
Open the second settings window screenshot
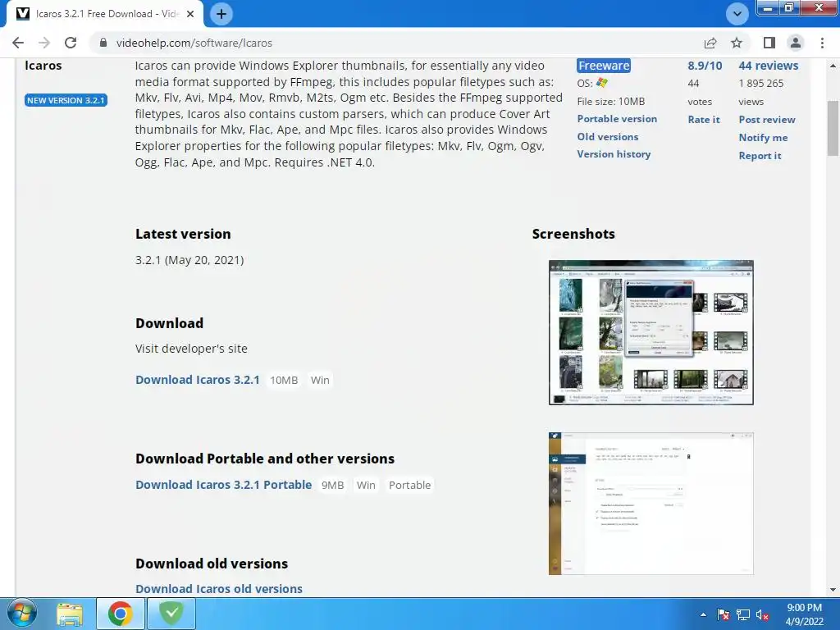(x=651, y=504)
